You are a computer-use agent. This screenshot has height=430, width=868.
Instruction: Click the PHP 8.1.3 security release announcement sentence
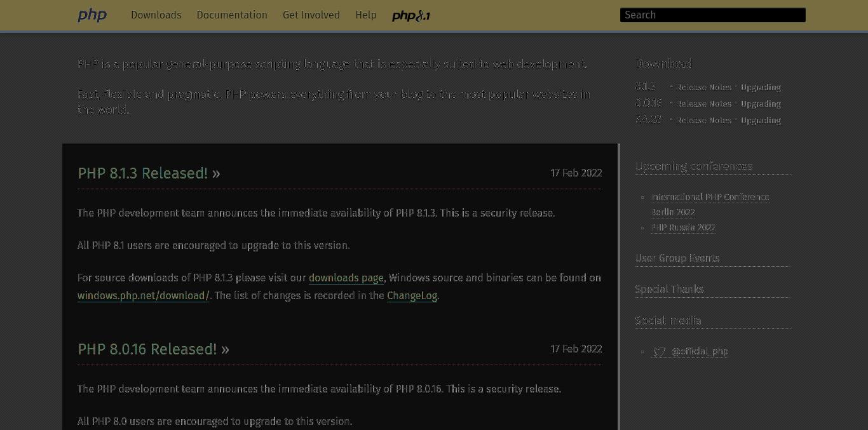coord(316,213)
